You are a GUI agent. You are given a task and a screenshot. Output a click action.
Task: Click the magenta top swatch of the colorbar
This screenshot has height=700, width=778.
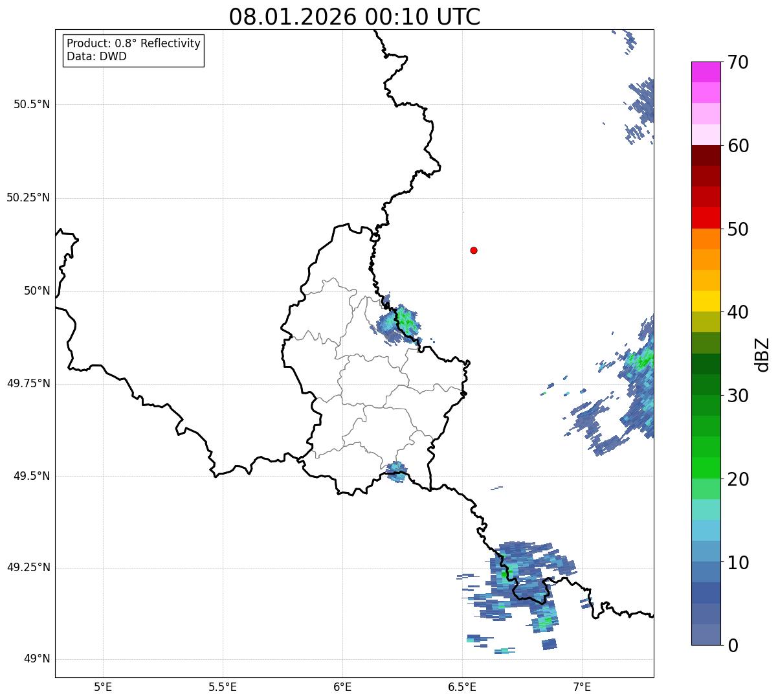pos(706,72)
